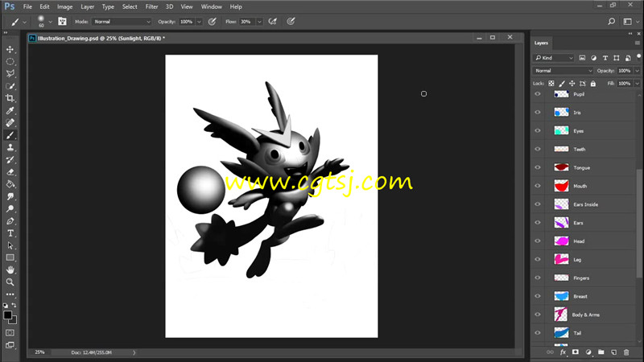Select the History Brush tool
Viewport: 644px width, 362px height.
tap(10, 159)
